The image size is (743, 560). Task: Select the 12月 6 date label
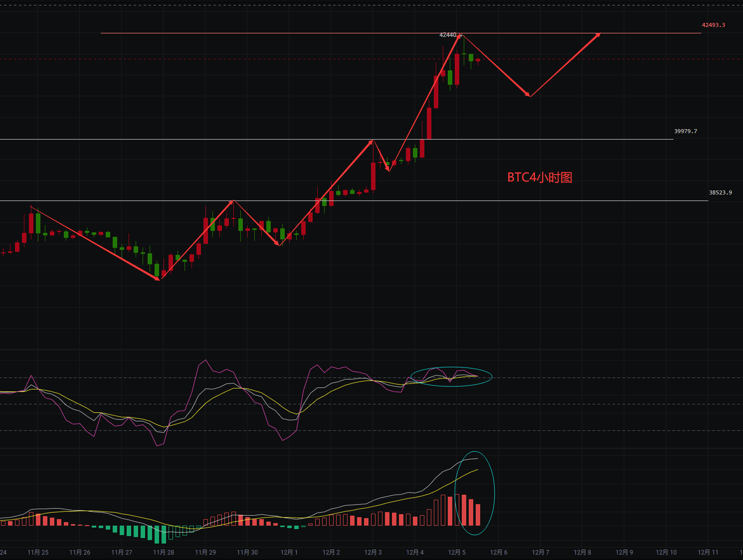(499, 552)
